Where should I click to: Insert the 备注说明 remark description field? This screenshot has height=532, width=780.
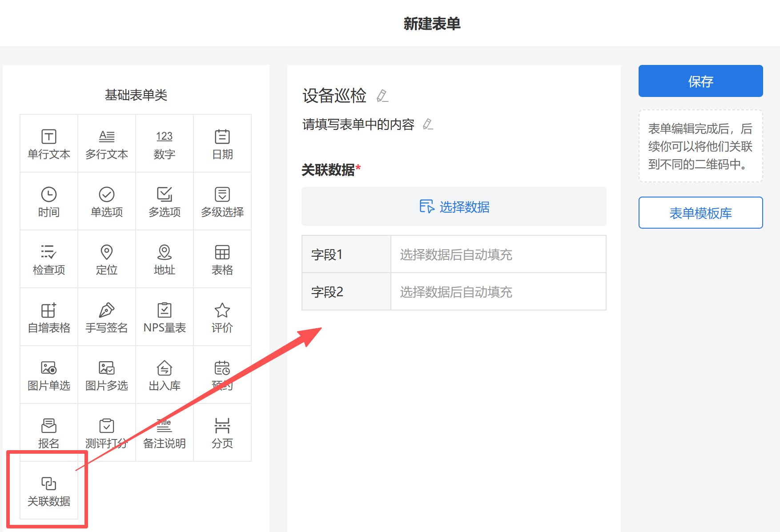click(165, 432)
